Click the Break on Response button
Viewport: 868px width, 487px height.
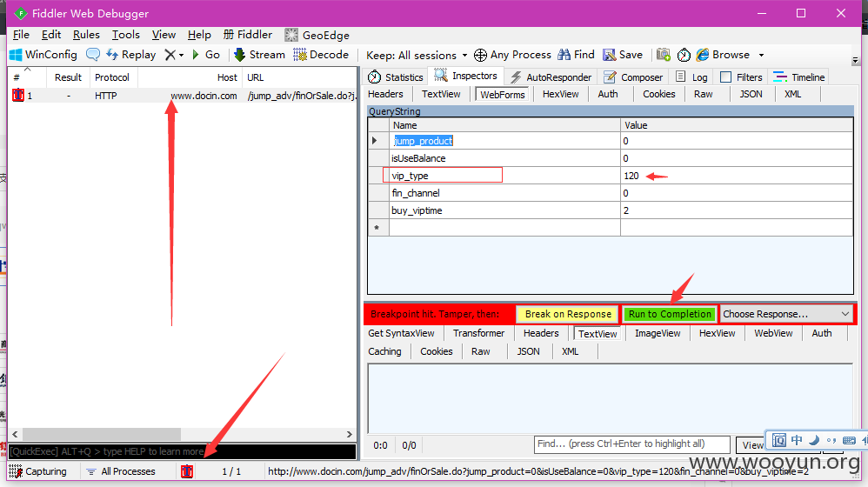pyautogui.click(x=567, y=314)
